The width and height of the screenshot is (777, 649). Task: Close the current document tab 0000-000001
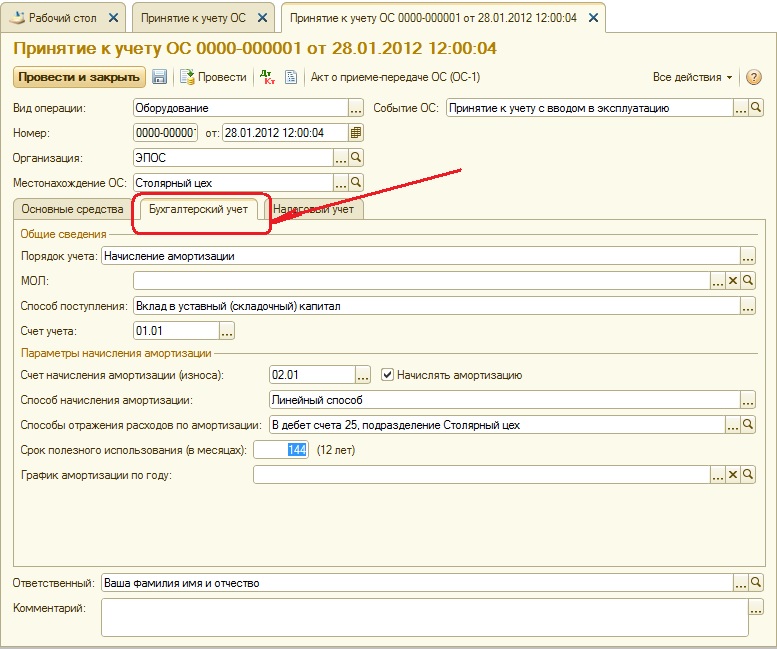click(x=593, y=18)
